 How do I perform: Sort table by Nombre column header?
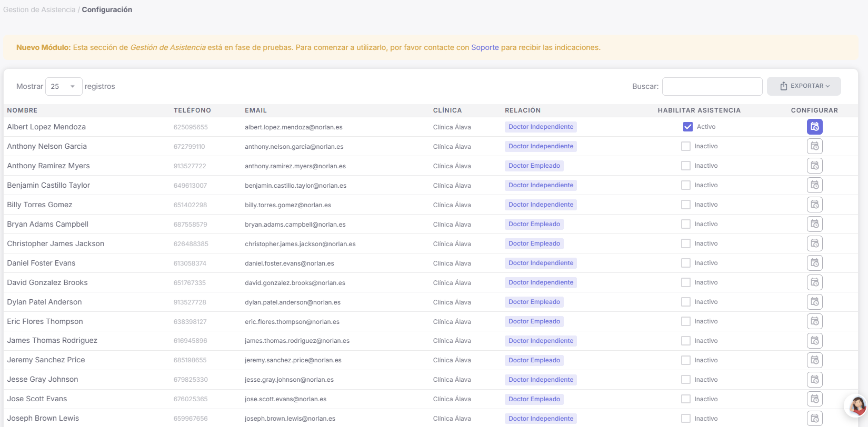(x=22, y=110)
